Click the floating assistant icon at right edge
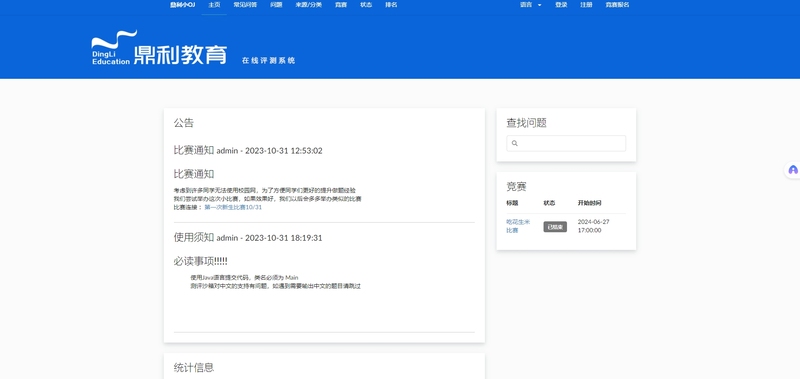The image size is (800, 379). tap(792, 170)
